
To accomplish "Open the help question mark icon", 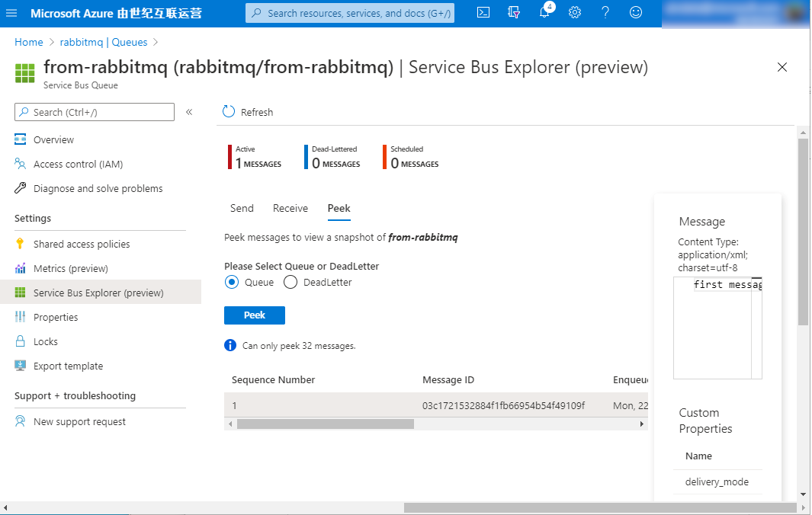I will [605, 13].
